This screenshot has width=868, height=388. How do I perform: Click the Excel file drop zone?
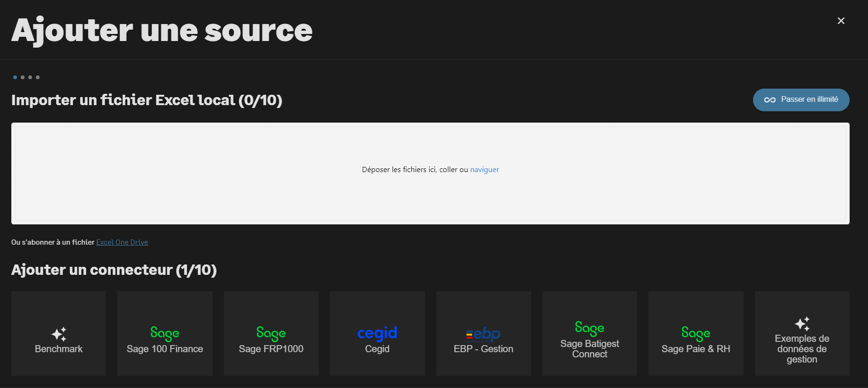click(430, 173)
